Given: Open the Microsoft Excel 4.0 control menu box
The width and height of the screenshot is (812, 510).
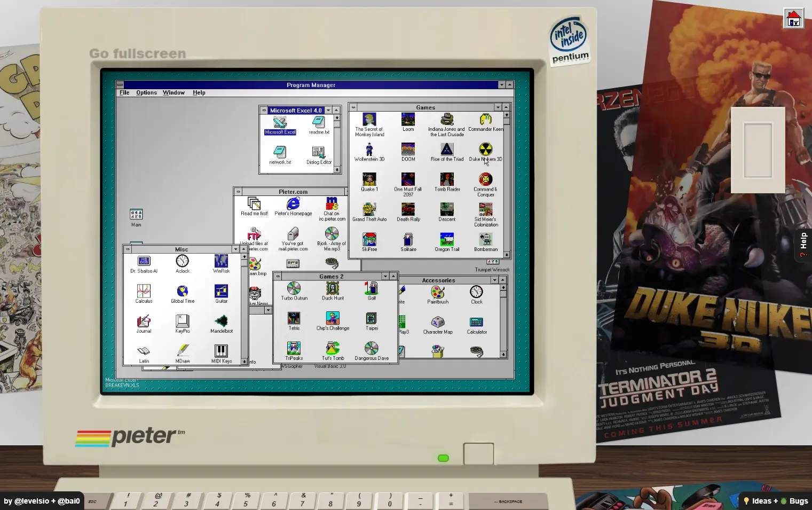Looking at the screenshot, I should pyautogui.click(x=264, y=110).
